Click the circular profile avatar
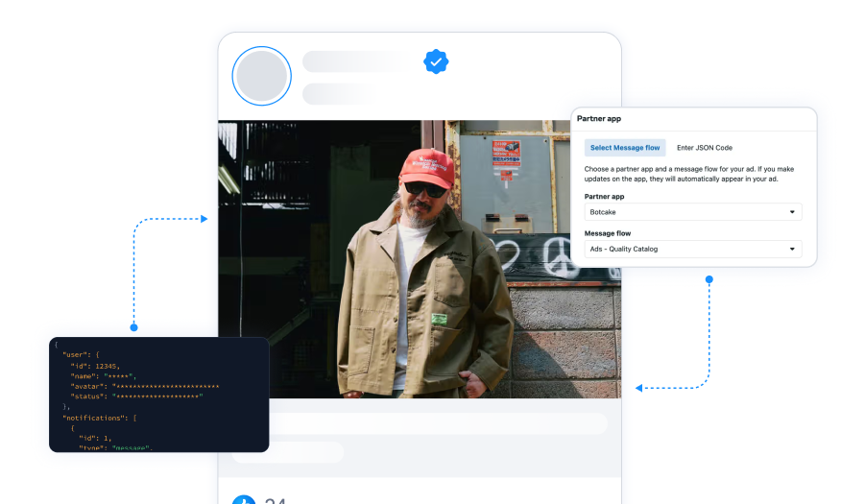Viewport: 841px width, 504px height. [262, 76]
